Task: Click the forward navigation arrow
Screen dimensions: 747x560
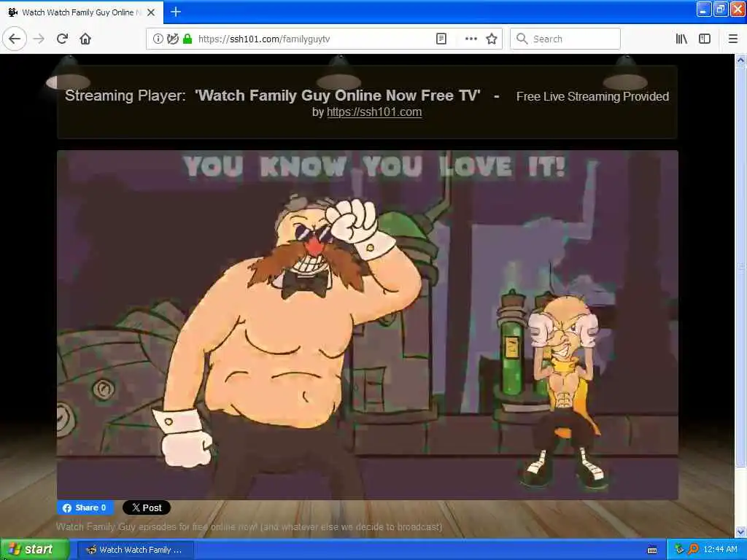Action: point(39,39)
